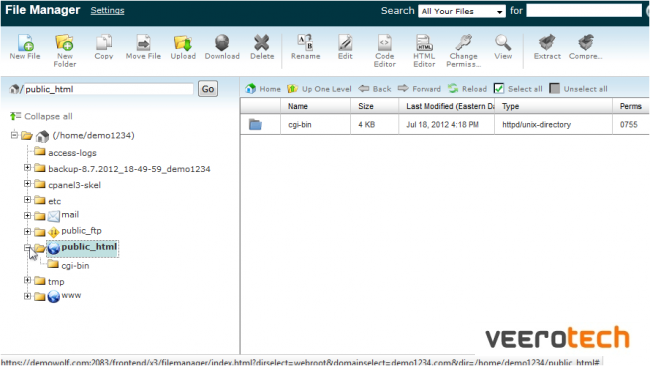Launch the HTML Editor
Screen dimensions: 650x366
point(424,43)
